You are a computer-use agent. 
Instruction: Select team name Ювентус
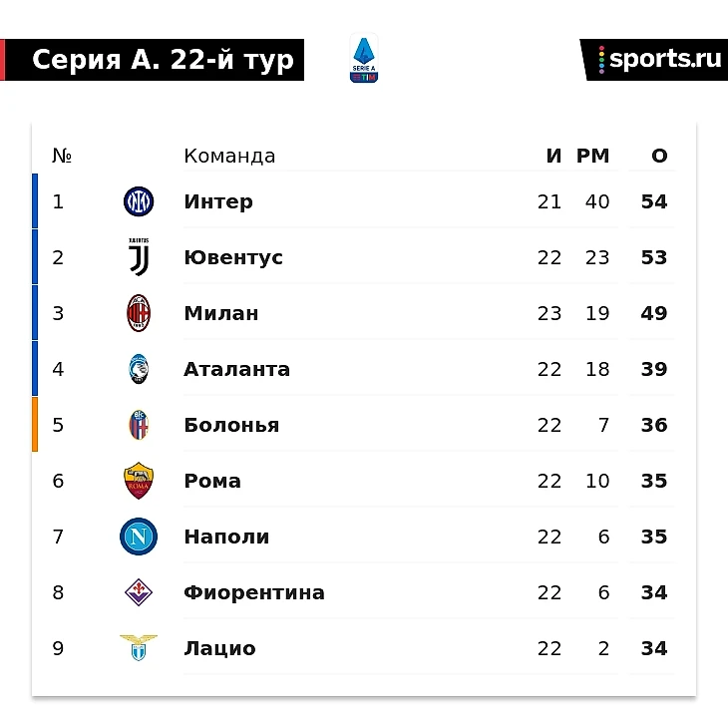coord(233,257)
